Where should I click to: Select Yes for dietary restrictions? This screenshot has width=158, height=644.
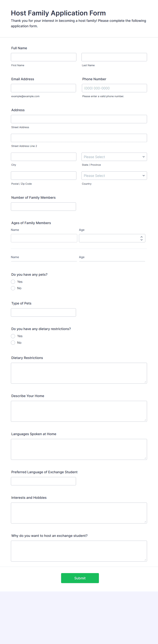13,336
